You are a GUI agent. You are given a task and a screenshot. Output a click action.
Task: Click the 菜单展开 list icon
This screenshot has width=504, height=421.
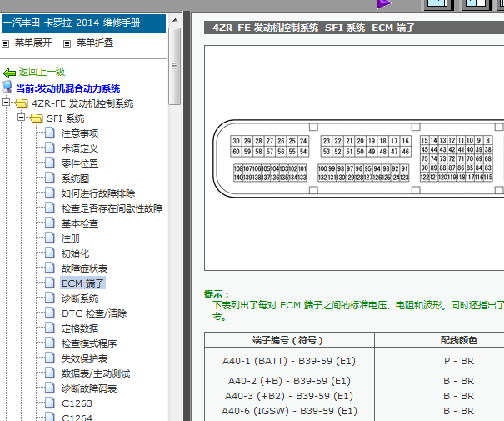coord(6,43)
